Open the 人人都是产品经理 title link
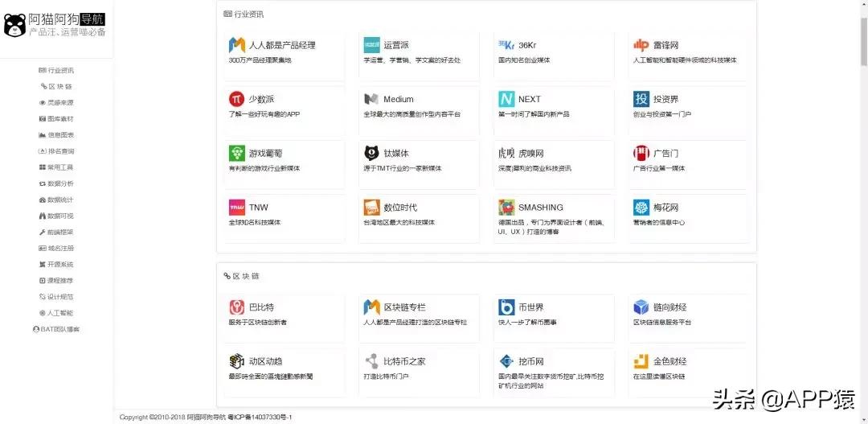Screen dimensions: 868x424 pyautogui.click(x=282, y=45)
